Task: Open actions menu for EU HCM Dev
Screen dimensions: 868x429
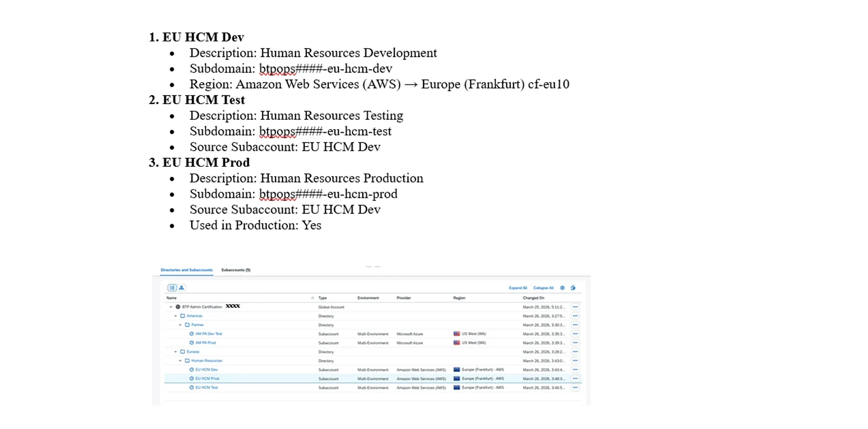Action: (x=575, y=370)
